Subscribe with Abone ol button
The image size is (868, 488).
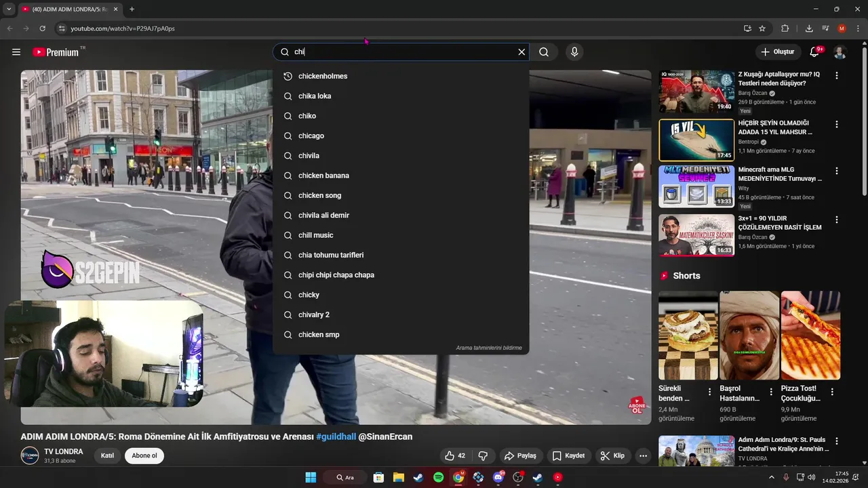[x=144, y=455]
